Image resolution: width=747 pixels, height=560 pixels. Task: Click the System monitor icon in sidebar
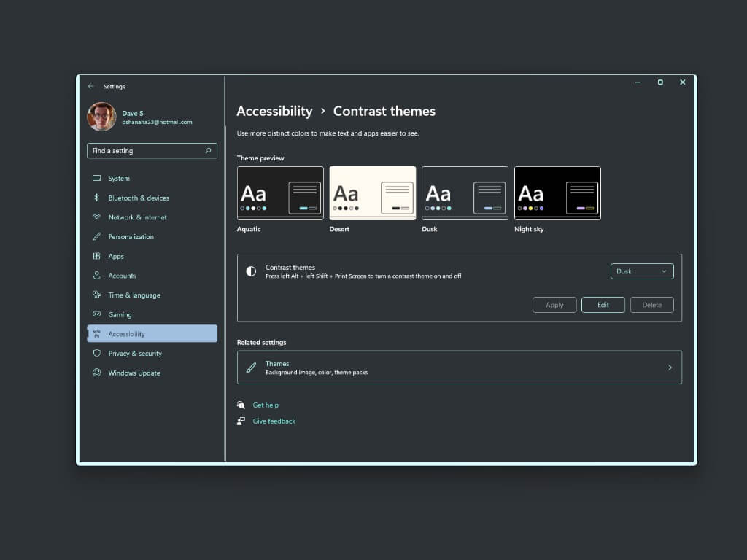point(96,178)
